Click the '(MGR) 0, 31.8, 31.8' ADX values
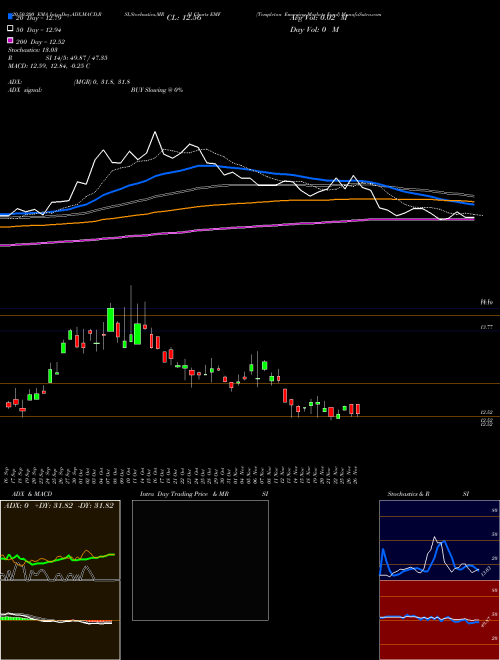Image resolution: width=500 pixels, height=660 pixels. click(102, 82)
